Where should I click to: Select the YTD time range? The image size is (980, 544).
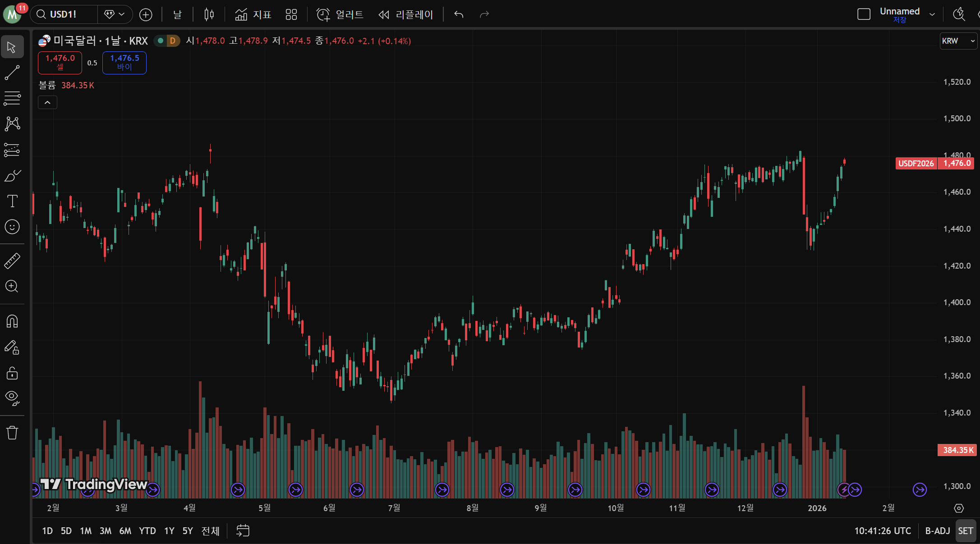coord(147,531)
